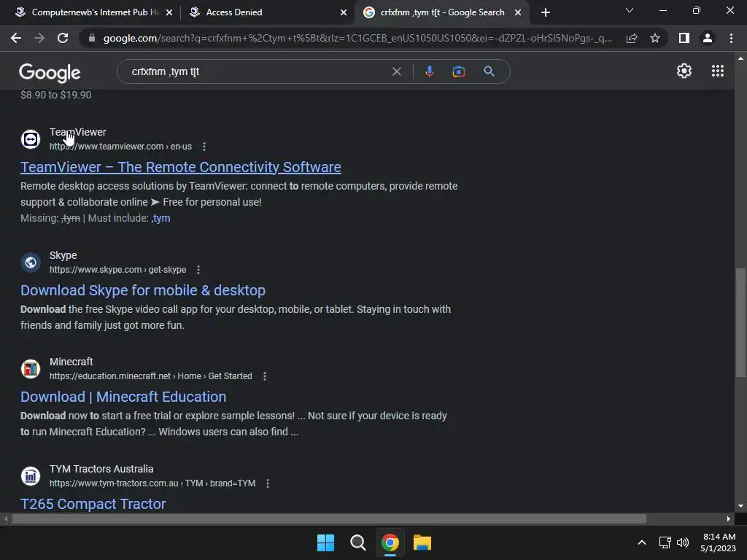The image size is (747, 560).
Task: Open T265 Compact Tractor link
Action: coord(93,504)
